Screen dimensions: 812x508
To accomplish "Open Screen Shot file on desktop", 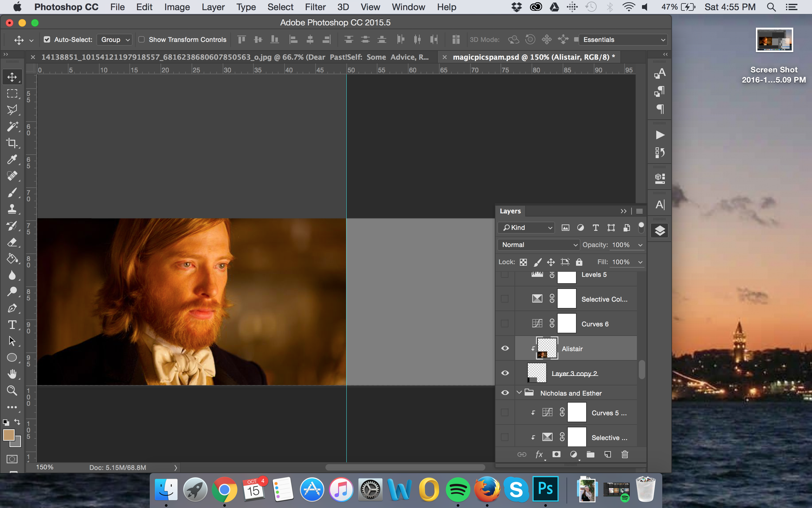I will click(774, 40).
